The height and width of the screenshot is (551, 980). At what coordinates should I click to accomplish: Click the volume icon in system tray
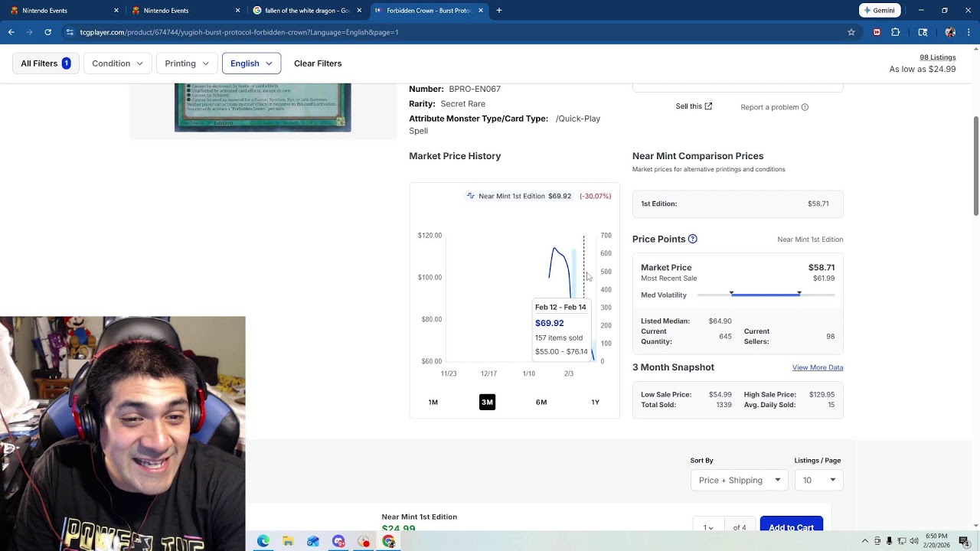click(913, 541)
